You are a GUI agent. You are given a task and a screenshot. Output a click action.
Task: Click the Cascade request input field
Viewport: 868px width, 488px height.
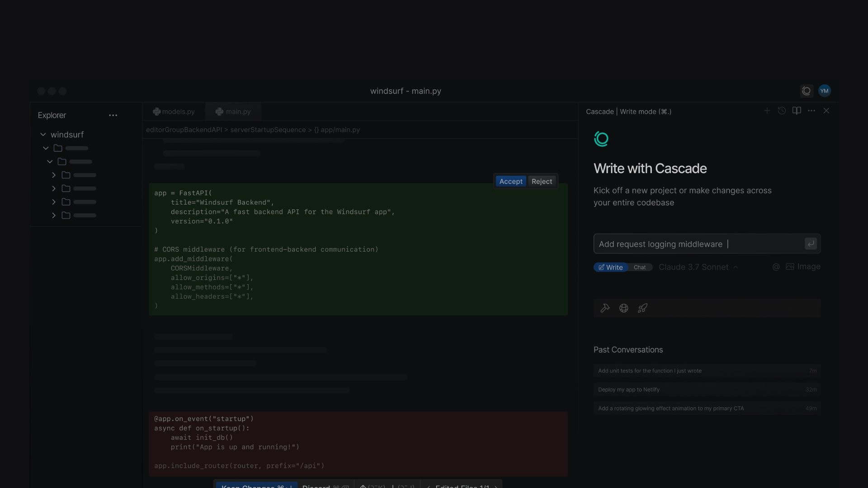click(699, 244)
